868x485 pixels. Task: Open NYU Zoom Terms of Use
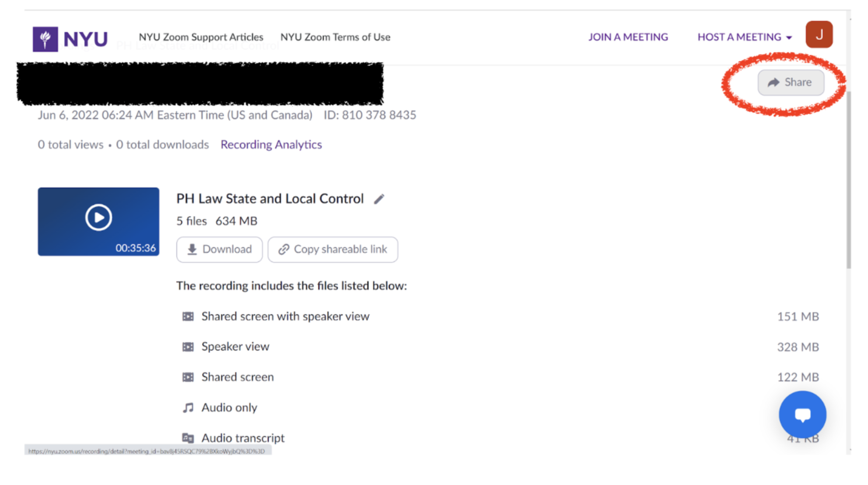335,37
